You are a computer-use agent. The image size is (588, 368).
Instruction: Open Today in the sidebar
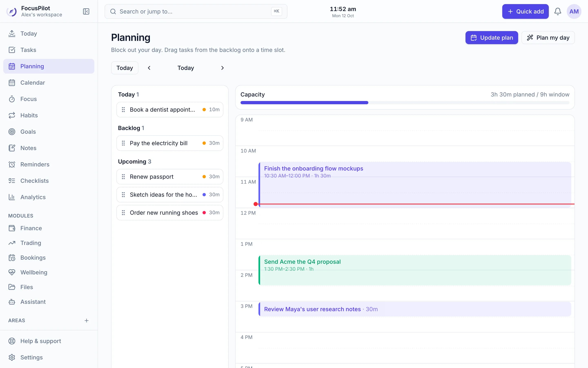[x=49, y=34]
